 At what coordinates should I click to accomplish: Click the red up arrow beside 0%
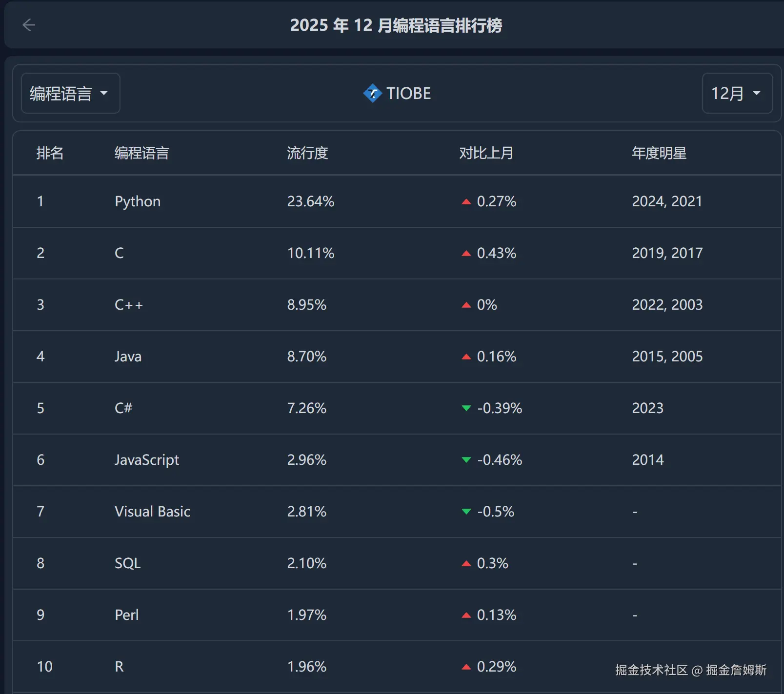(466, 305)
